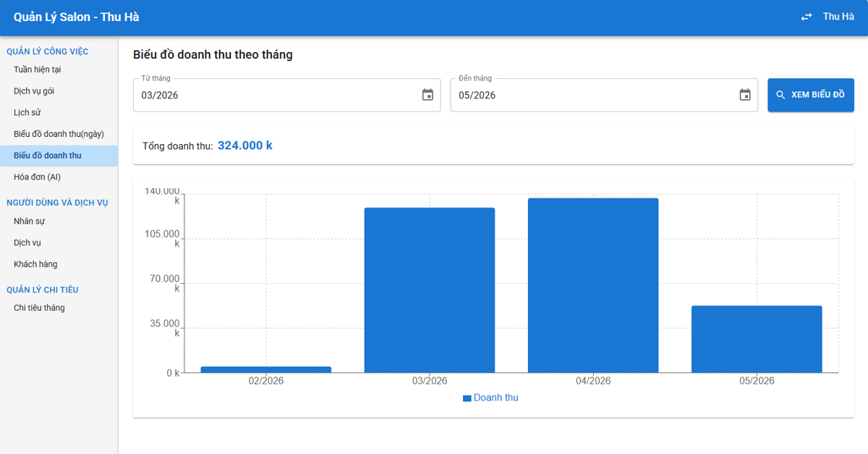Image resolution: width=868 pixels, height=454 pixels.
Task: Open the Đến tháng calendar picker icon
Action: click(x=745, y=95)
